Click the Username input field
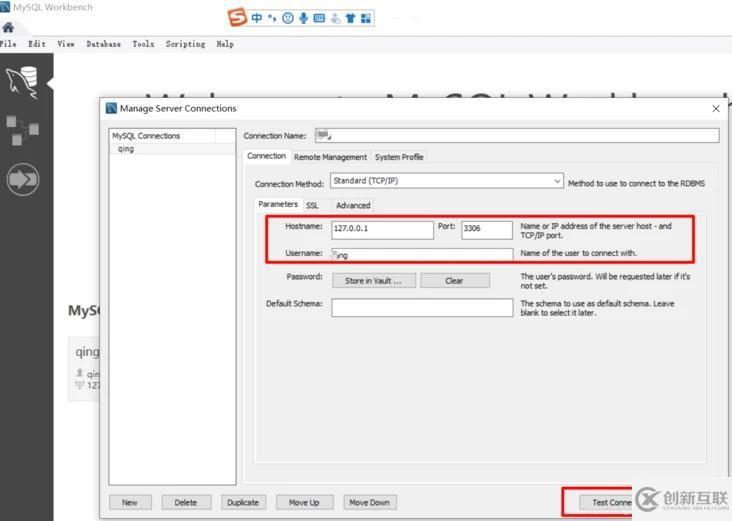732x521 pixels. [x=422, y=254]
